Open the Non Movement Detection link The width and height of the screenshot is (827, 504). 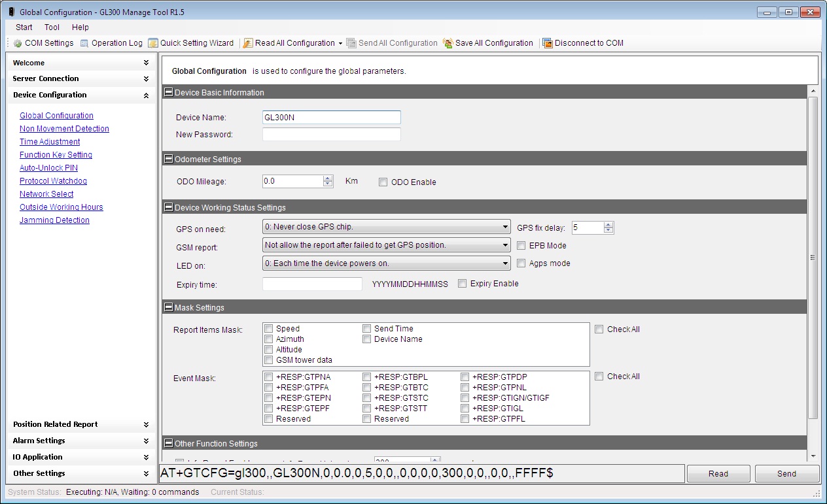point(64,129)
